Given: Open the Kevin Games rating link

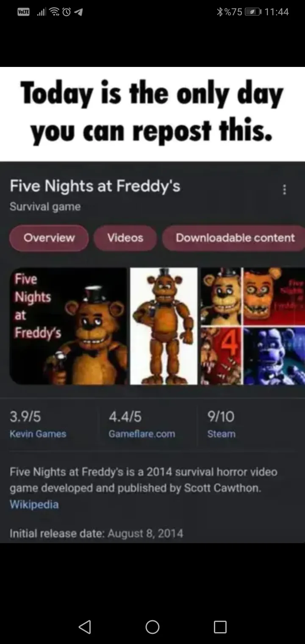Looking at the screenshot, I should coord(38,434).
